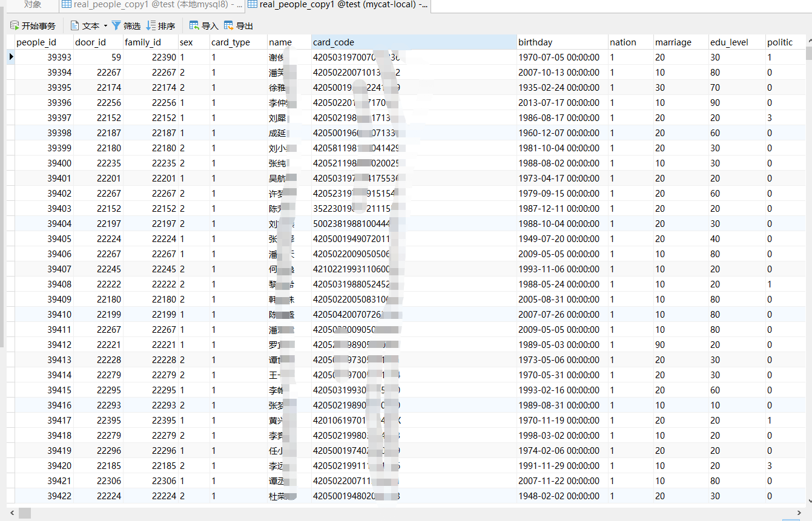Image resolution: width=812 pixels, height=521 pixels.
Task: Click the politic column header
Action: click(x=785, y=42)
